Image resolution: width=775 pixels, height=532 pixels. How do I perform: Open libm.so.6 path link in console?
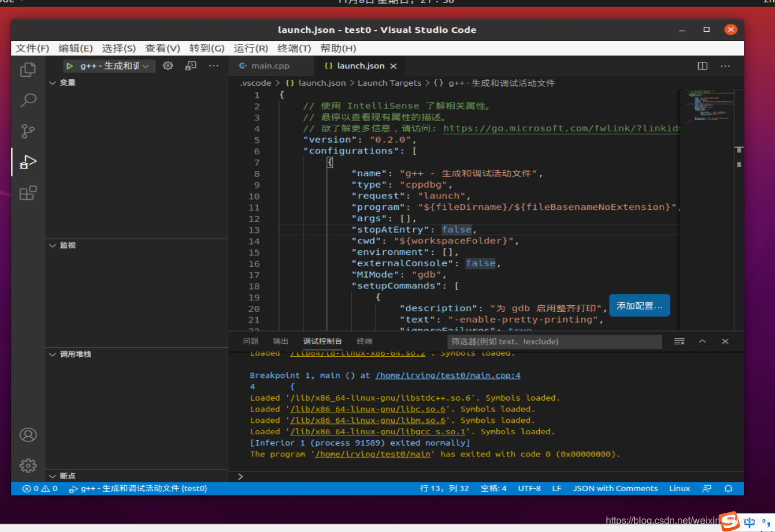pyautogui.click(x=368, y=420)
